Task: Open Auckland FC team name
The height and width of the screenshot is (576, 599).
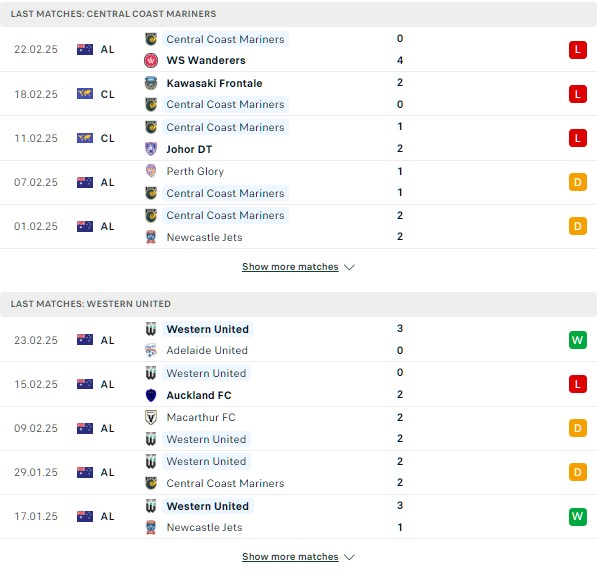Action: click(199, 395)
